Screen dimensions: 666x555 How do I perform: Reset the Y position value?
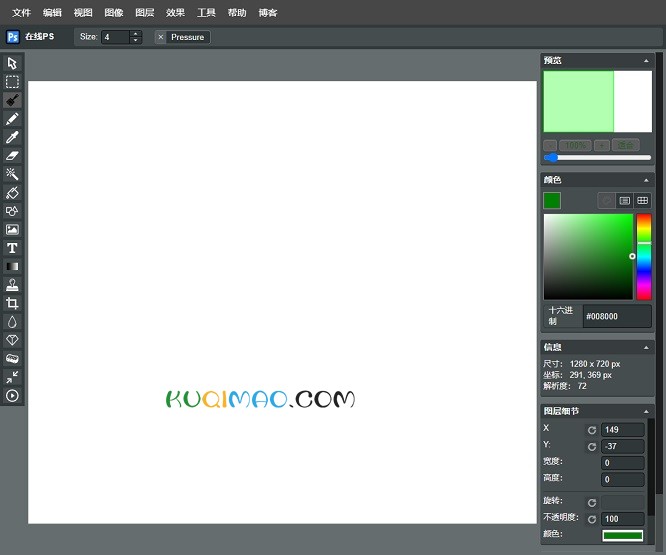pos(592,447)
